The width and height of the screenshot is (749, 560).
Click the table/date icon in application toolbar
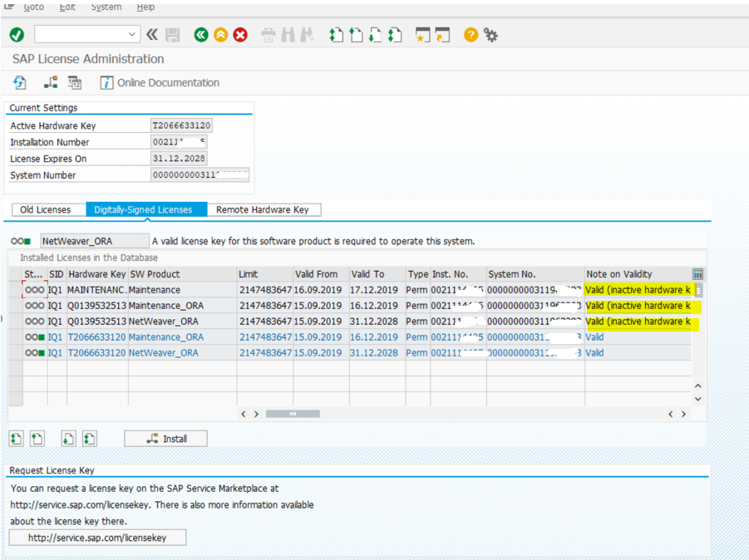pos(75,82)
